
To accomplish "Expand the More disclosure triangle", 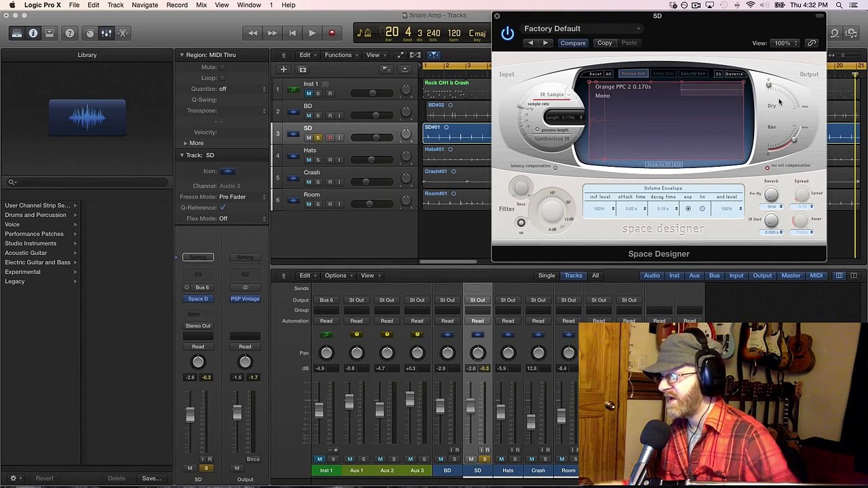I will pos(185,143).
